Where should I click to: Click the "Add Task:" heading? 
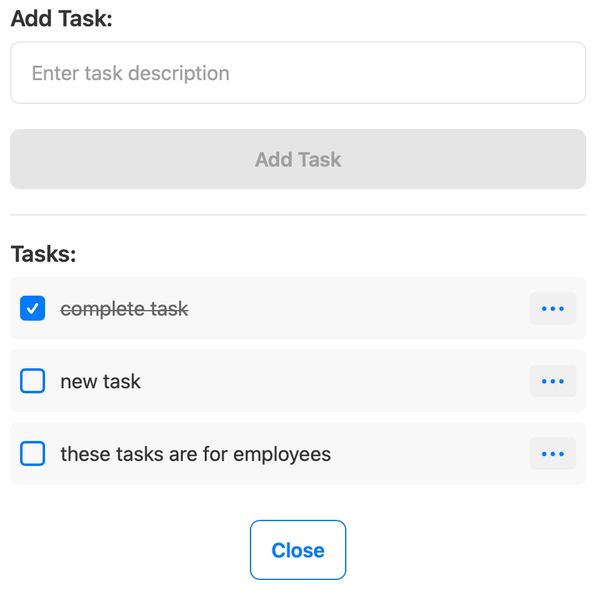[x=61, y=19]
